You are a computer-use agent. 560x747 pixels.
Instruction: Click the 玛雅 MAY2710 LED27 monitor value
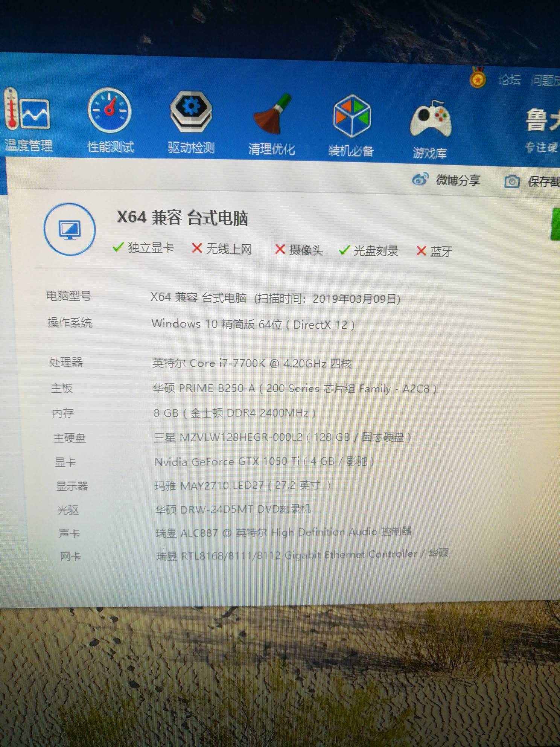pos(243,485)
